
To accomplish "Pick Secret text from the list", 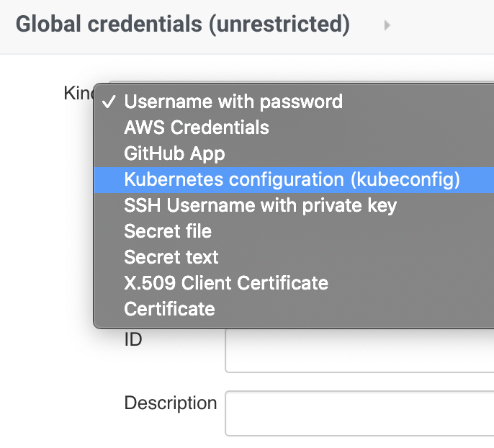I will click(x=171, y=257).
